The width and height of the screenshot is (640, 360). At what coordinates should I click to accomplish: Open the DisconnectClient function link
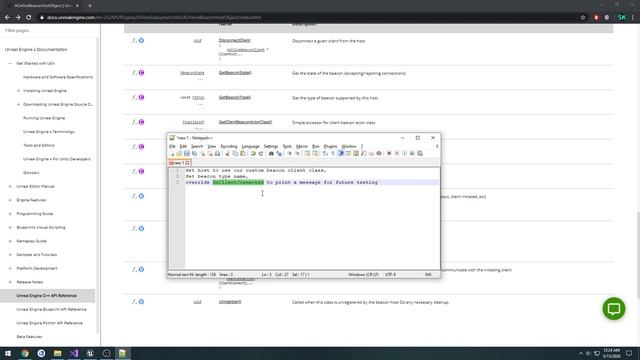(235, 40)
